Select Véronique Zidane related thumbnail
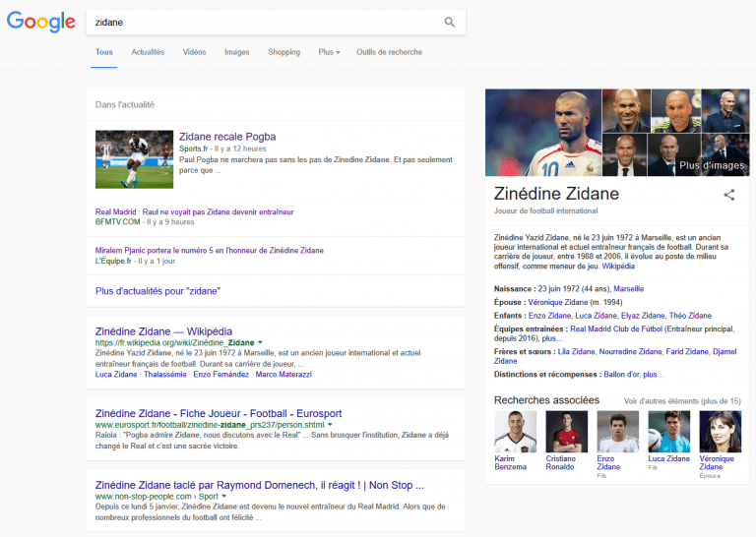The width and height of the screenshot is (756, 537). pyautogui.click(x=720, y=431)
